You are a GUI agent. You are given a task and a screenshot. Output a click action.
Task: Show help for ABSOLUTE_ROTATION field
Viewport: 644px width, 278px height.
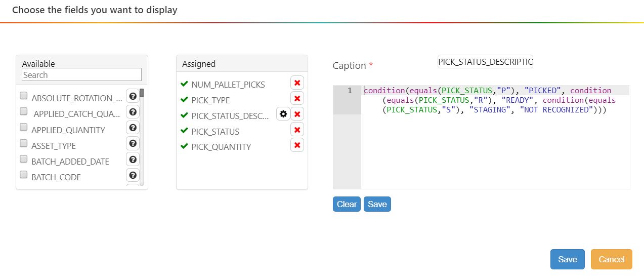point(133,97)
